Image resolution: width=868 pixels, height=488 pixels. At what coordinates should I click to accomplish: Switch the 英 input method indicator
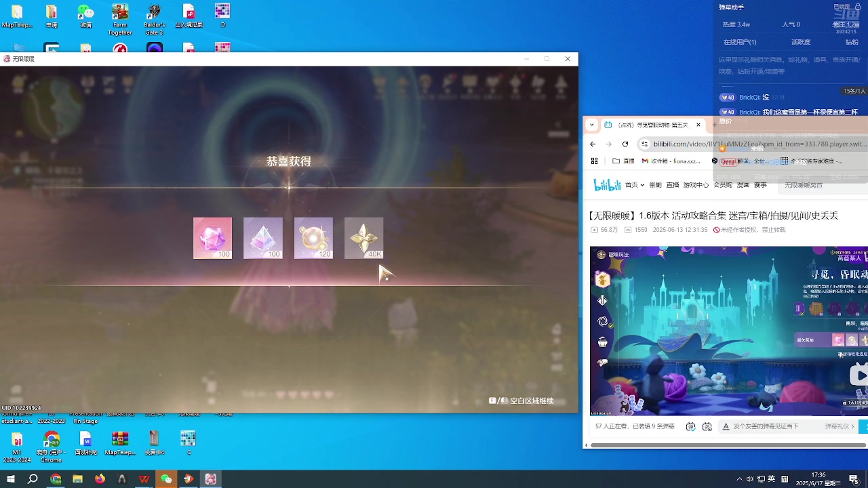pyautogui.click(x=771, y=479)
